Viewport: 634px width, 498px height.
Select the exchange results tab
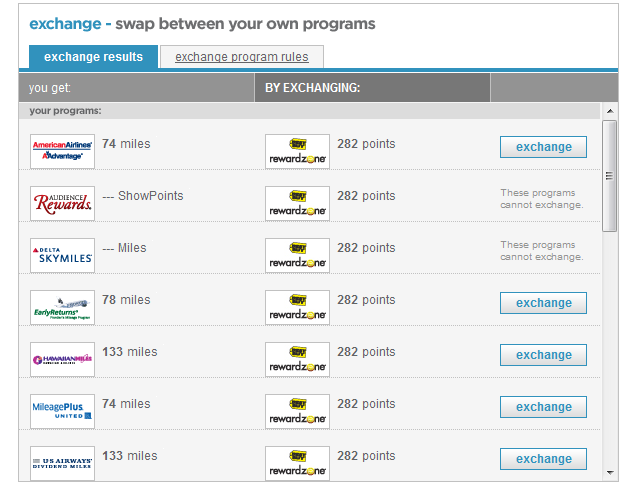click(x=93, y=57)
